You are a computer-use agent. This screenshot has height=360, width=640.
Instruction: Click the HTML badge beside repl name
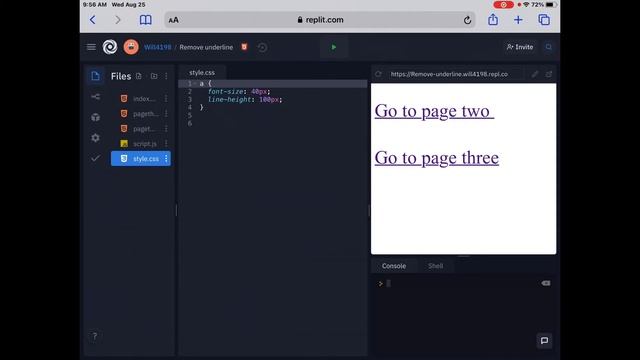[244, 47]
